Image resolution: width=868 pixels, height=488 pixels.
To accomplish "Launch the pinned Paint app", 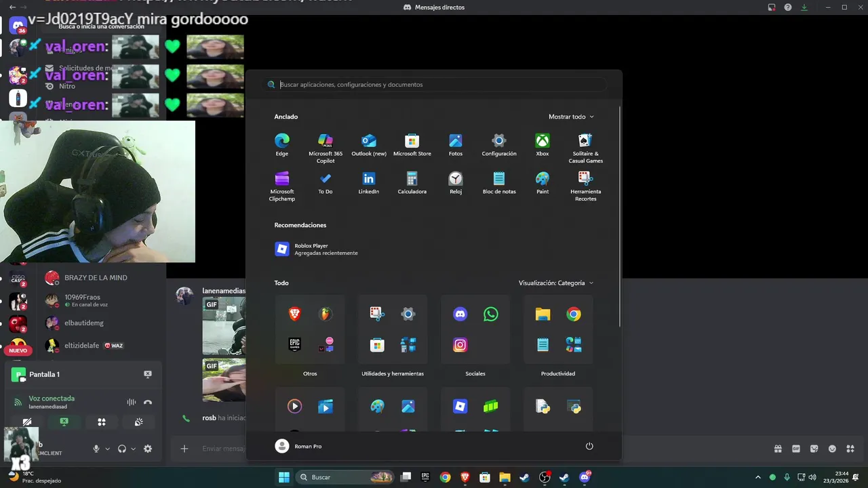I will [542, 182].
